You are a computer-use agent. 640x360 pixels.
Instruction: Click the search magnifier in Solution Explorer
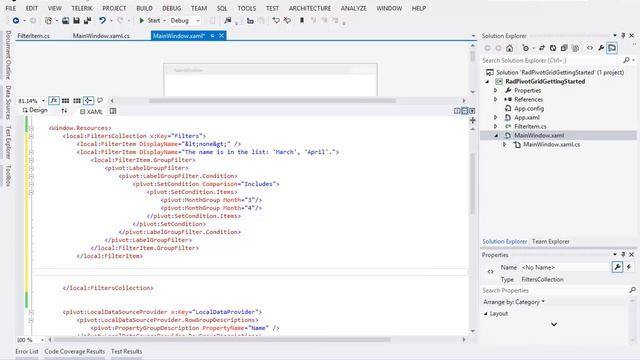tap(627, 60)
